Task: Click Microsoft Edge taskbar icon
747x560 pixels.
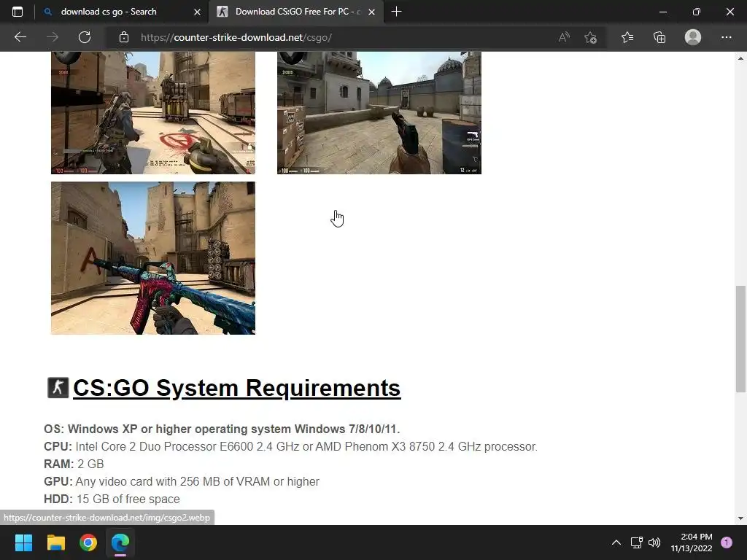Action: [120, 542]
